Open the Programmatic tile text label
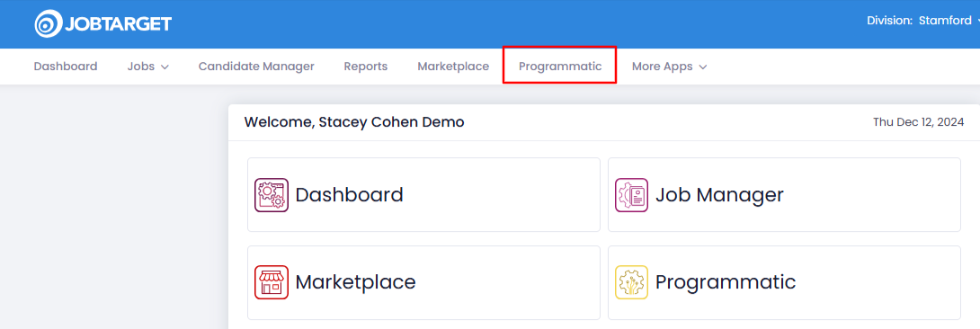980x329 pixels. point(726,282)
